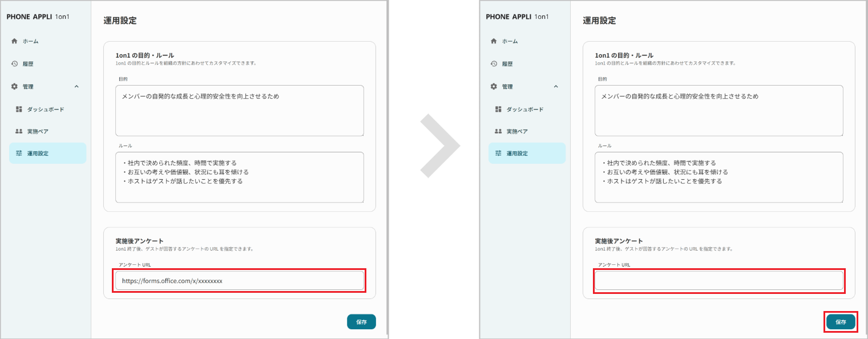Click the empty アンケート URL field

pos(719,281)
